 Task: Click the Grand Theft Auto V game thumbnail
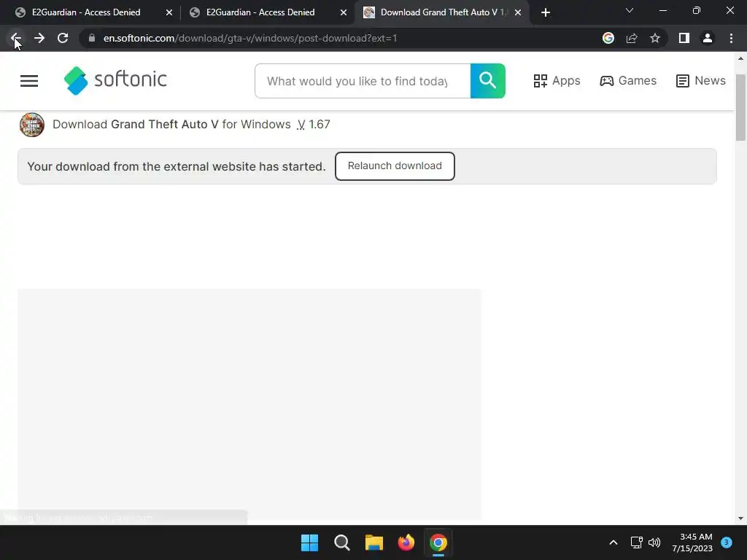click(32, 125)
